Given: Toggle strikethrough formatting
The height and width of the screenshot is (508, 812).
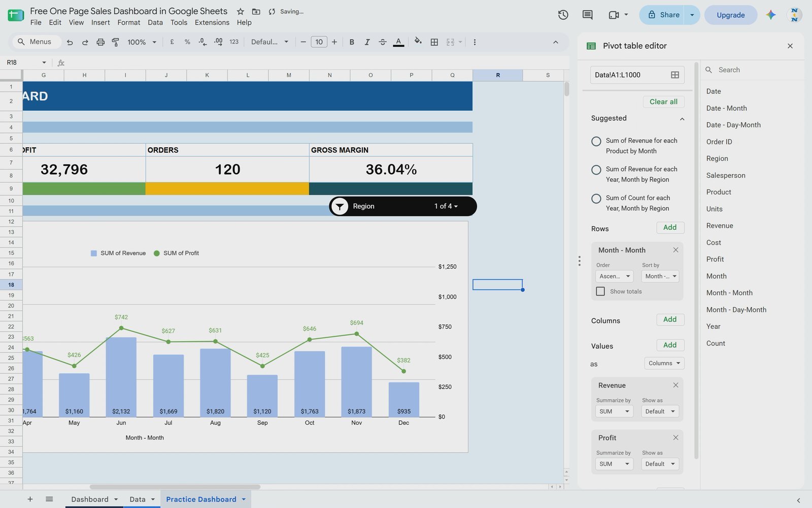Looking at the screenshot, I should [383, 42].
